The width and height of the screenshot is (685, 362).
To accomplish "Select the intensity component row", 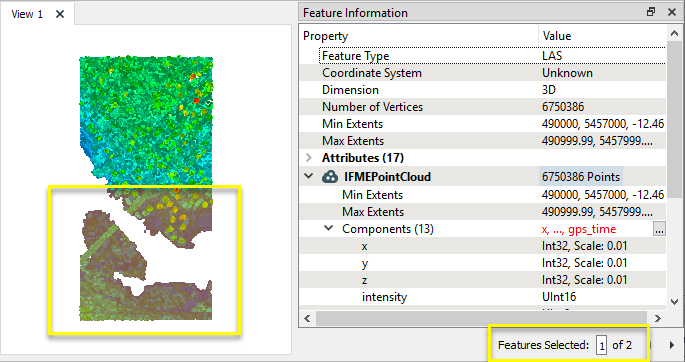I will coord(483,297).
